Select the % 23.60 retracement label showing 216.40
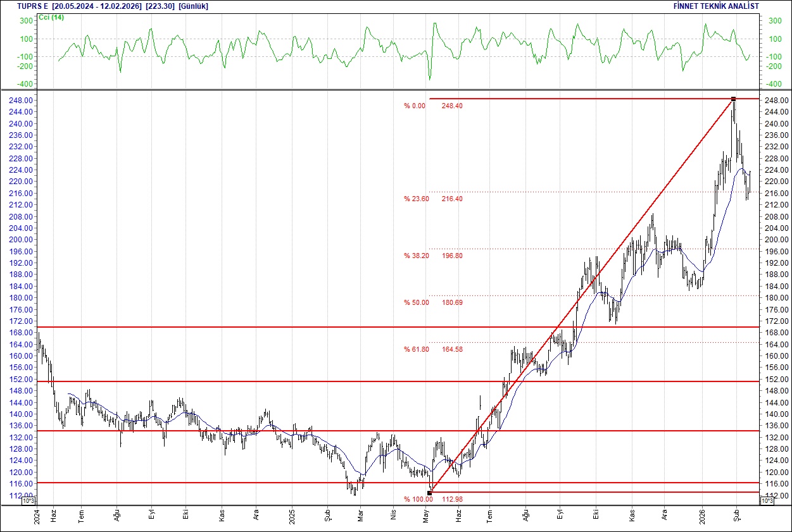This screenshot has height=532, width=792. coord(416,199)
